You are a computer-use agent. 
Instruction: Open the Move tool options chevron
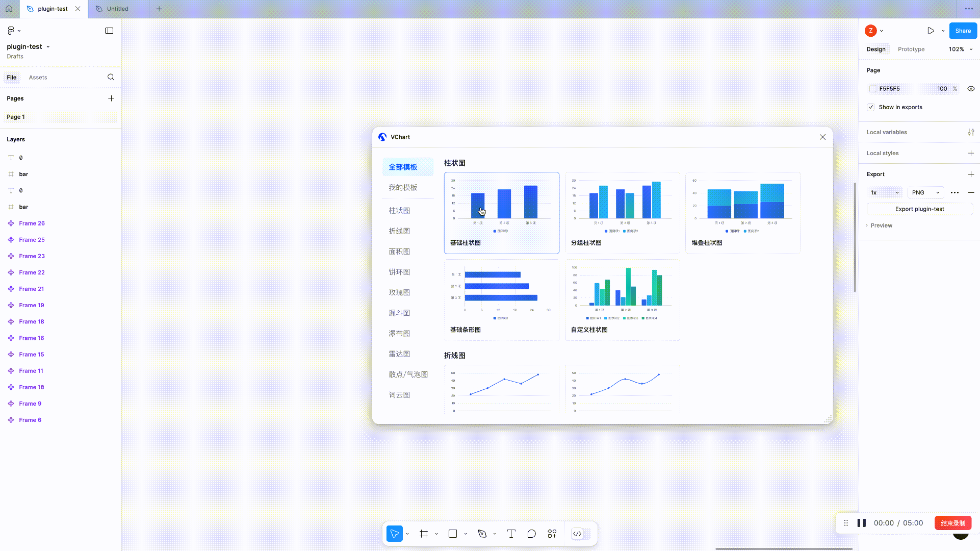tap(407, 534)
